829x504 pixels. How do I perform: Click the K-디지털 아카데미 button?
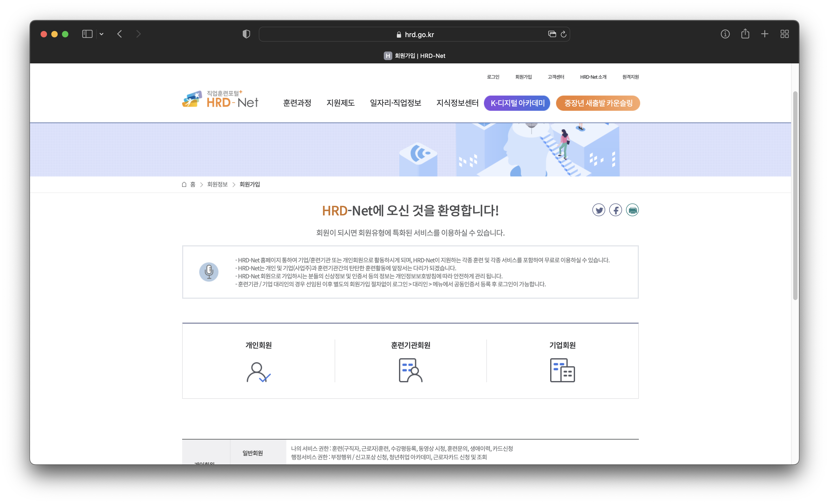517,103
